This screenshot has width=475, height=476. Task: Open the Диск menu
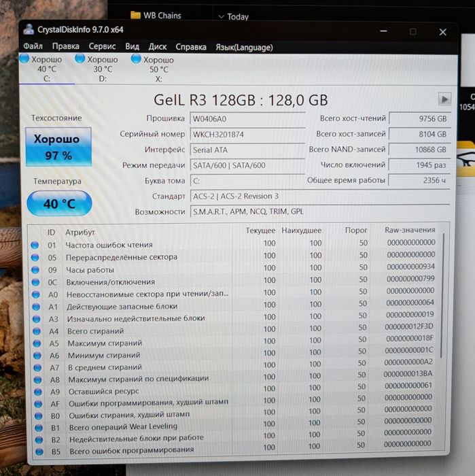(158, 47)
